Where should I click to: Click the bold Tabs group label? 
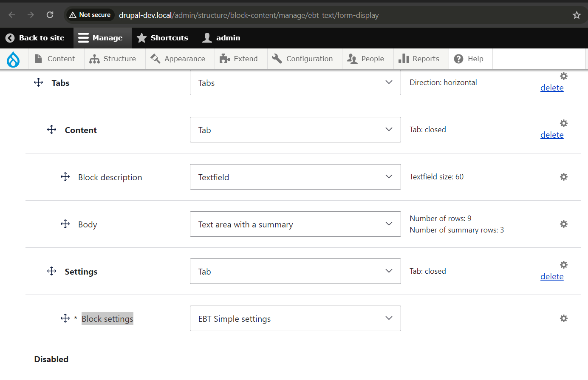[60, 83]
